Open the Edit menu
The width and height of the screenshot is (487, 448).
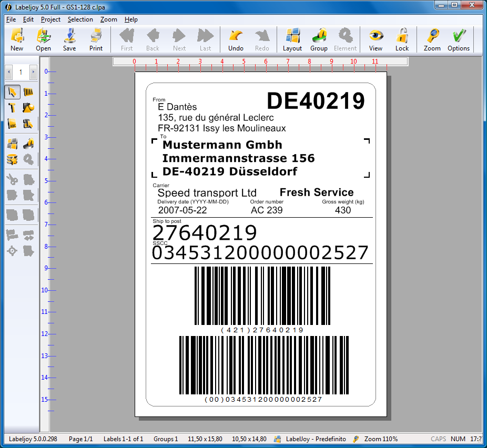(x=28, y=19)
